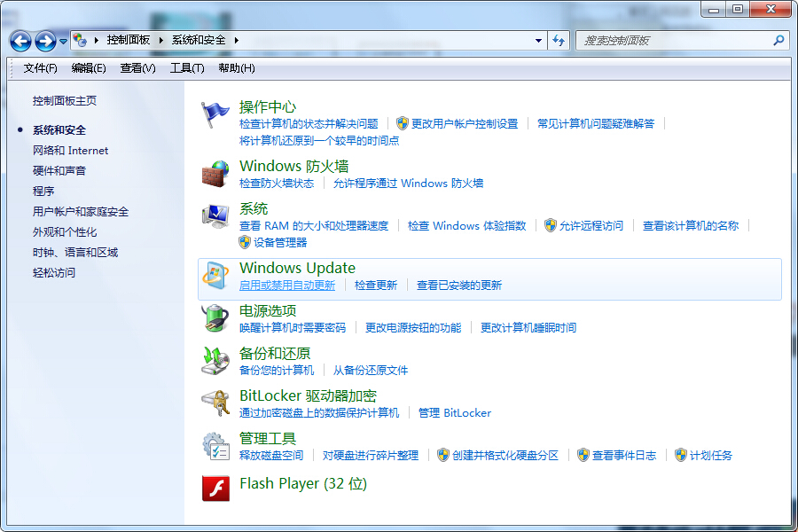Click the 搜索控制面板 search field
Viewport: 798px width, 532px height.
674,41
